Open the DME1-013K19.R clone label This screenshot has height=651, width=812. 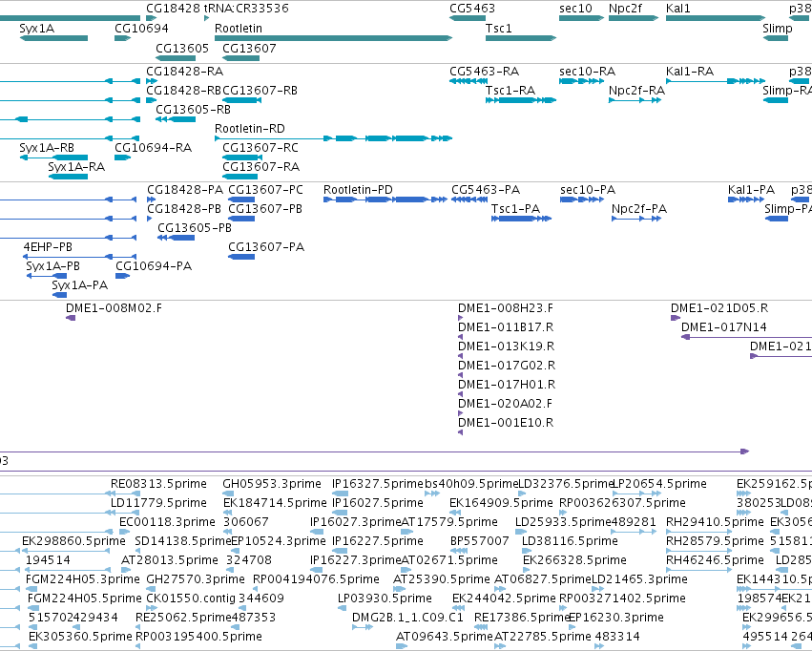[507, 347]
